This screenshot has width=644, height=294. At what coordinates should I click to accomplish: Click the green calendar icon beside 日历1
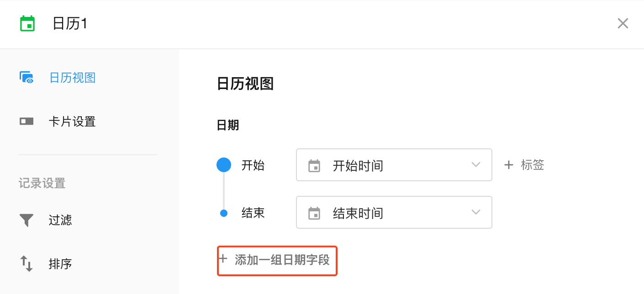[27, 23]
